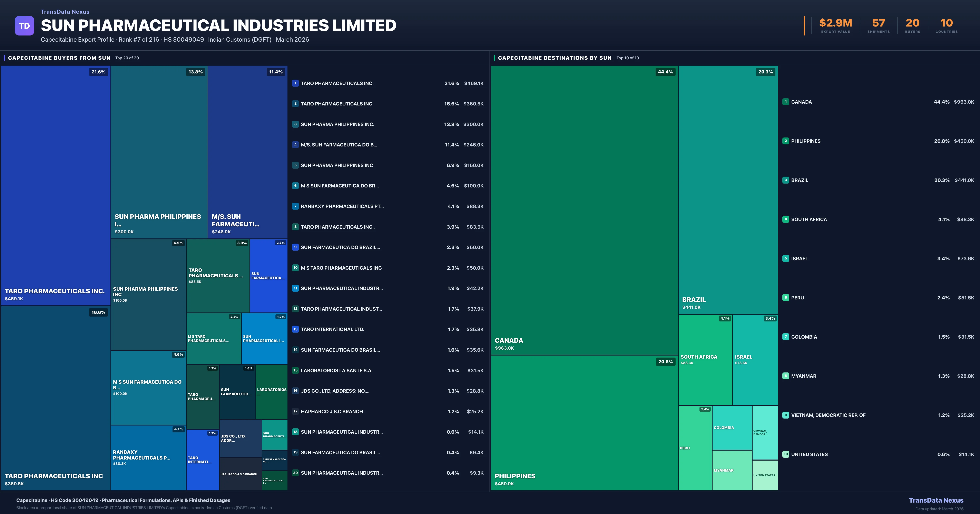Open the Vietnam, Democratic Rep. Of row

click(828, 415)
